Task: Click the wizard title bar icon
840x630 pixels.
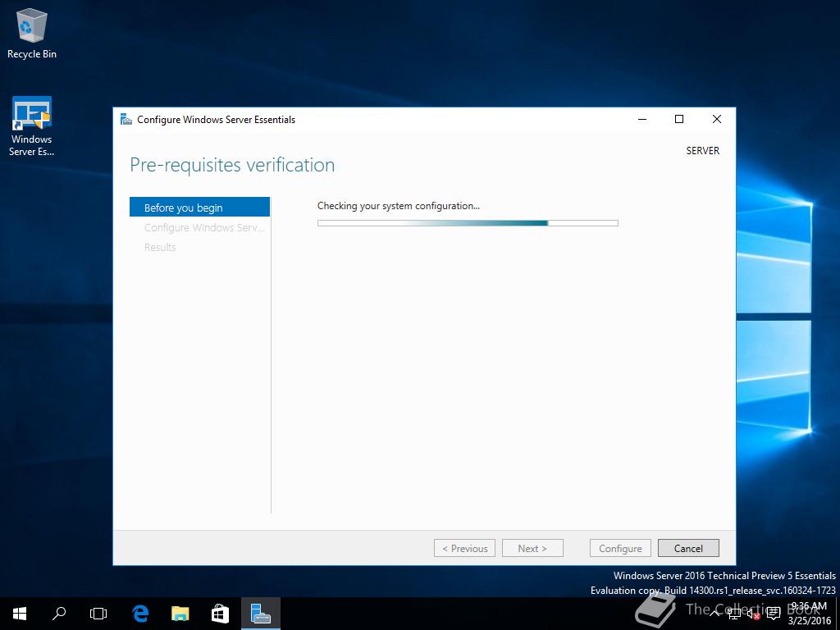Action: 126,119
